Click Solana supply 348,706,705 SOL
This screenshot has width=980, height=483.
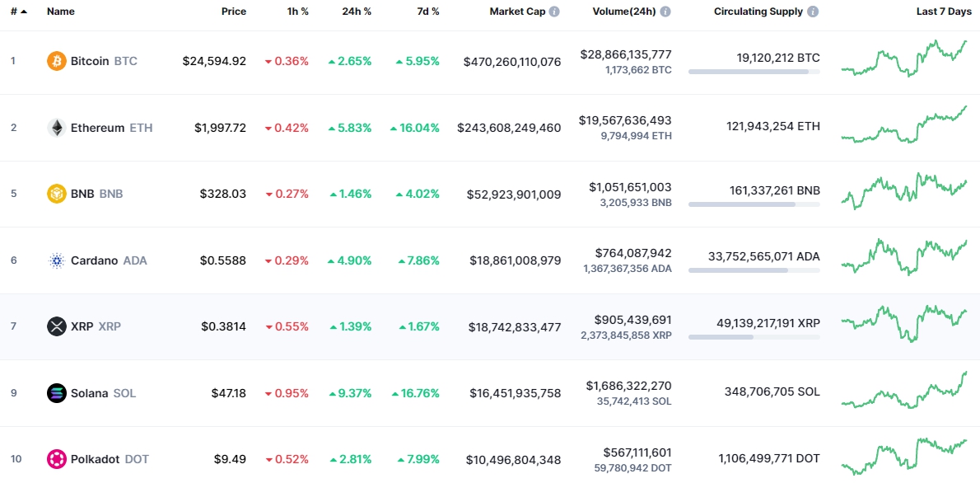point(772,393)
